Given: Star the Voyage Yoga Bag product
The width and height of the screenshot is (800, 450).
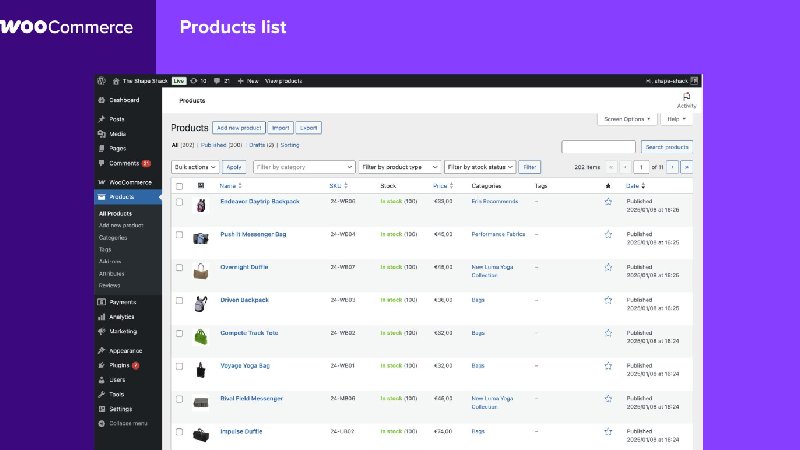Looking at the screenshot, I should click(608, 366).
